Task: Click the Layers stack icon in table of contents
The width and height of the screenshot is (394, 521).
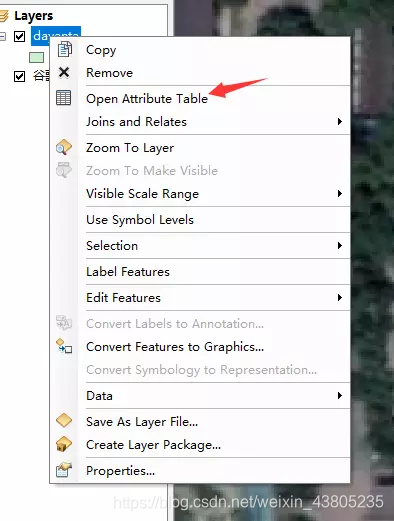Action: click(4, 16)
